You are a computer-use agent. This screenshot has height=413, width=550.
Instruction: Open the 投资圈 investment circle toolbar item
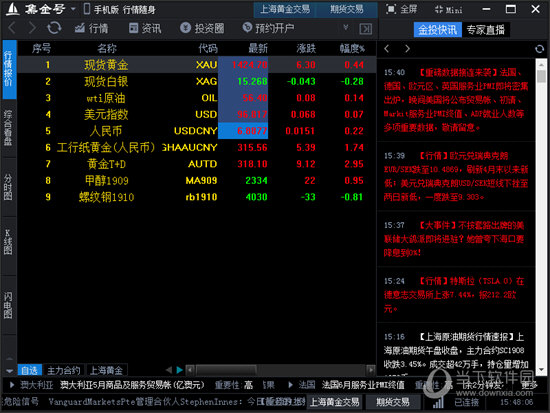click(202, 28)
